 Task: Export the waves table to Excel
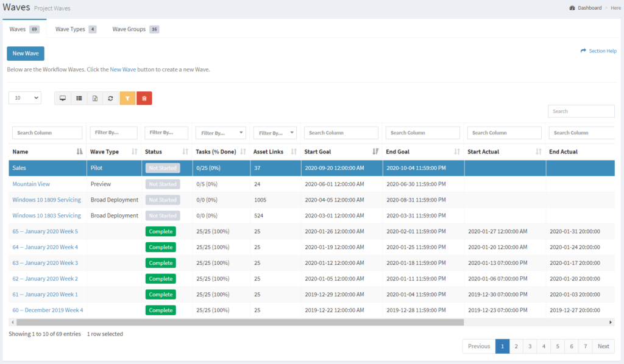tap(94, 98)
